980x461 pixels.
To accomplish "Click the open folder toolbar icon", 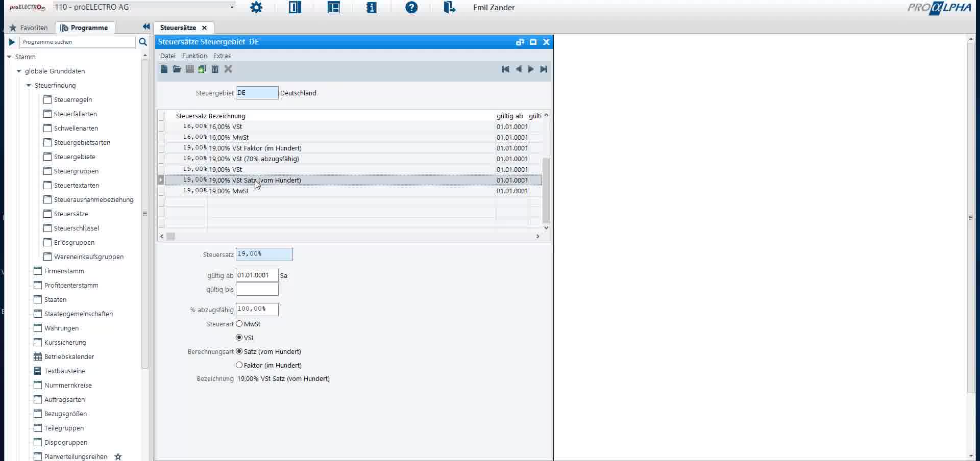I will tap(177, 69).
